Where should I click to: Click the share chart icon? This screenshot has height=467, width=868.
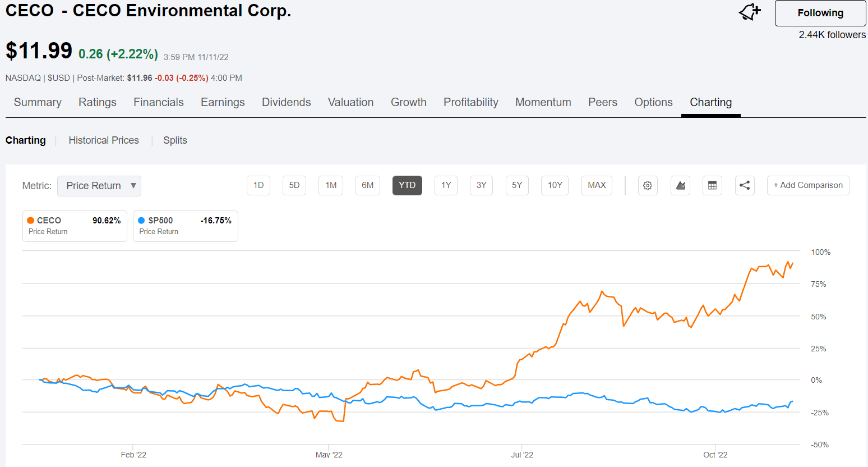pos(745,186)
